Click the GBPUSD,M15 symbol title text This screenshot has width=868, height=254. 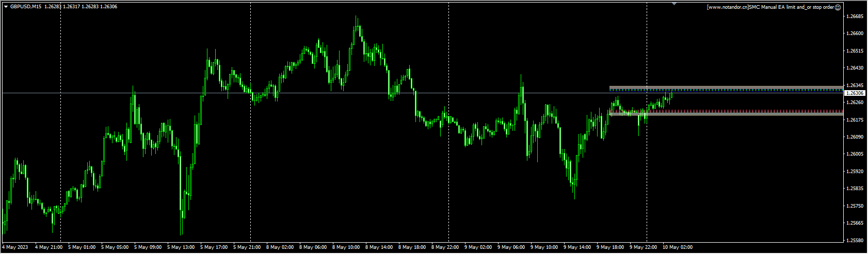coord(26,7)
